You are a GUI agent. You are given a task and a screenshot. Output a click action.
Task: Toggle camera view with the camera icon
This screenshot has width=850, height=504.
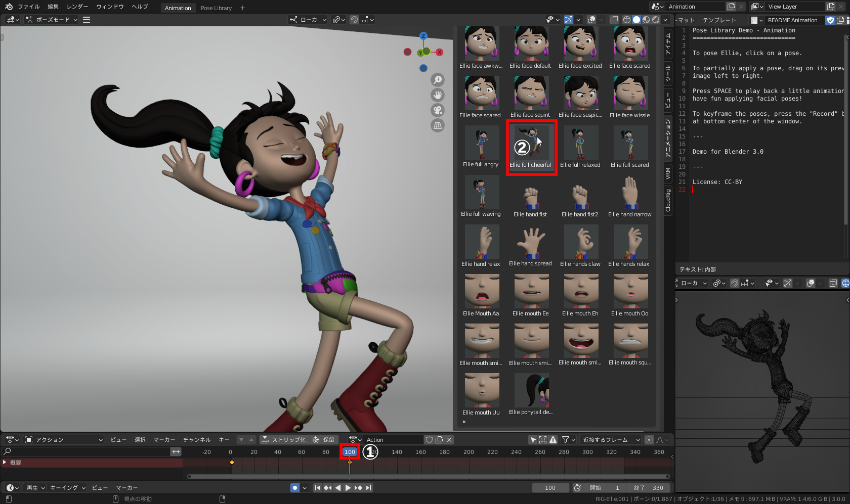[x=438, y=110]
